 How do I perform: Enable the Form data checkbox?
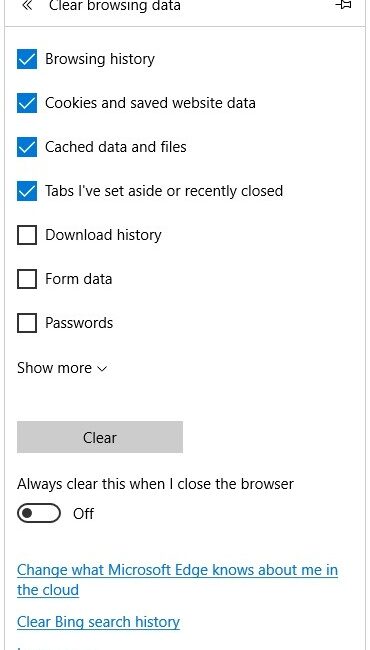click(27, 279)
